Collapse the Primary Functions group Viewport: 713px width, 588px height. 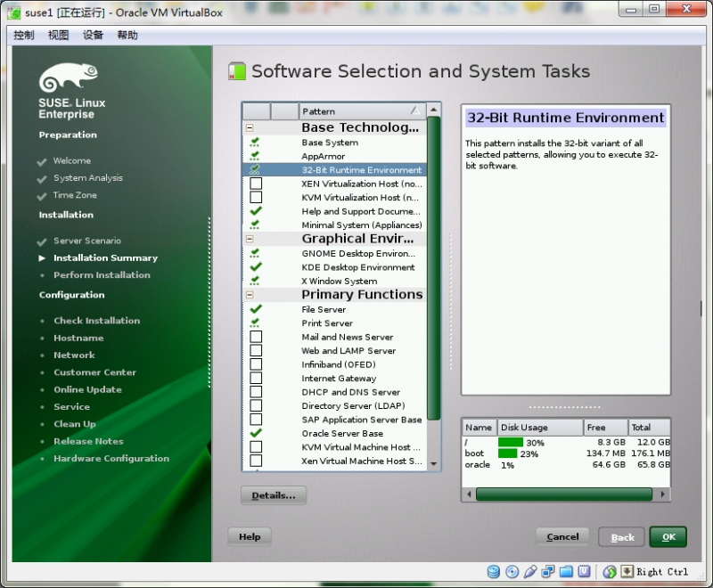(x=250, y=294)
